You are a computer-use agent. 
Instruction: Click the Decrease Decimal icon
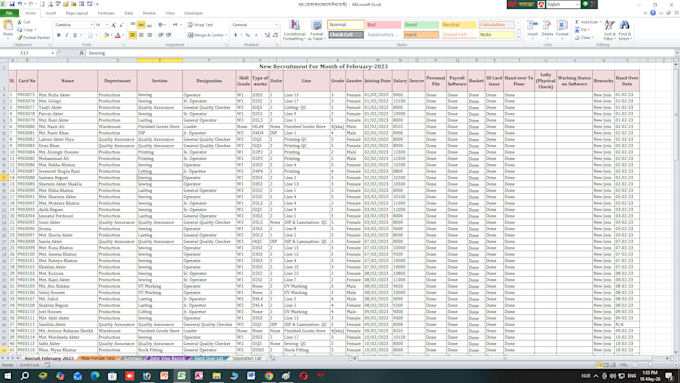(x=275, y=35)
